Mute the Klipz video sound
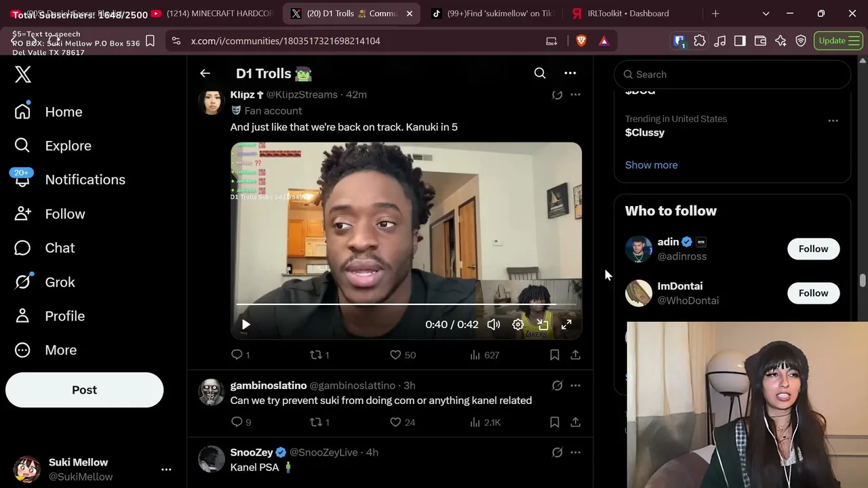The width and height of the screenshot is (868, 488). (x=494, y=325)
